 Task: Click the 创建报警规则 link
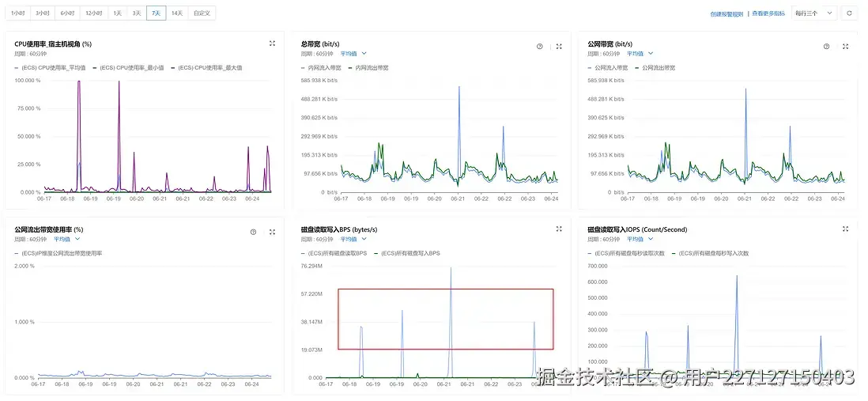point(726,14)
